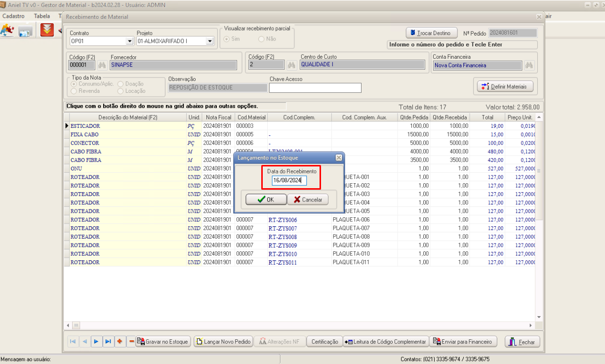Viewport: 605px width, 364px height.
Task: Close the Lançamento no Estoque dialog
Action: pos(338,158)
